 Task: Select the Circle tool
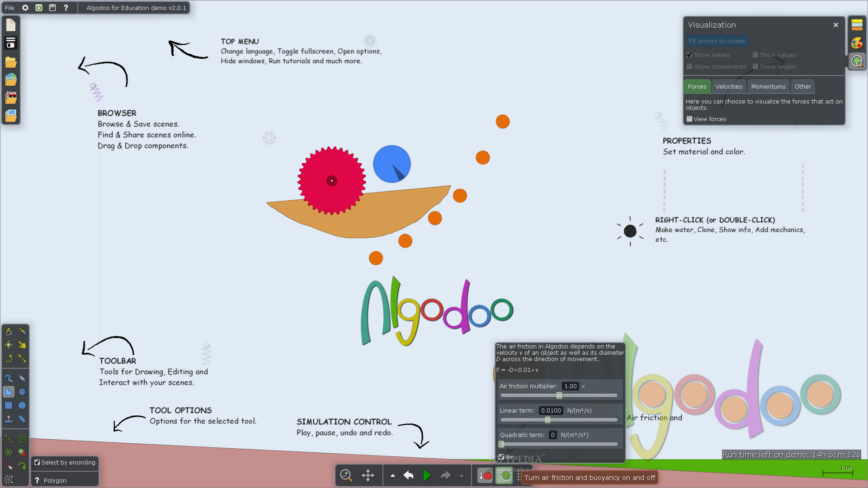click(x=22, y=405)
